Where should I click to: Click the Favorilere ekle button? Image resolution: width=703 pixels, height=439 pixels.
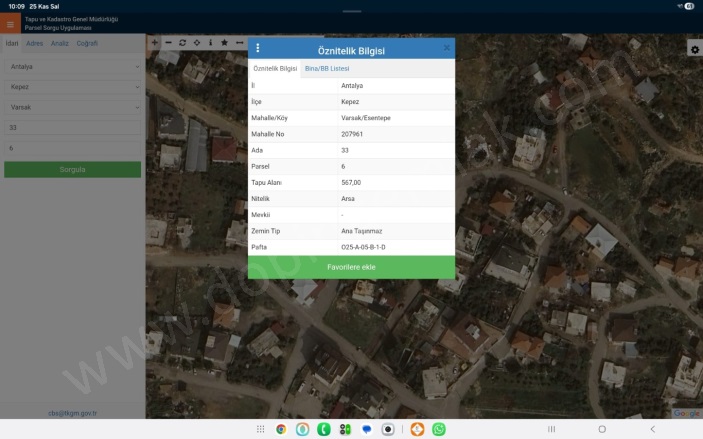click(x=351, y=267)
